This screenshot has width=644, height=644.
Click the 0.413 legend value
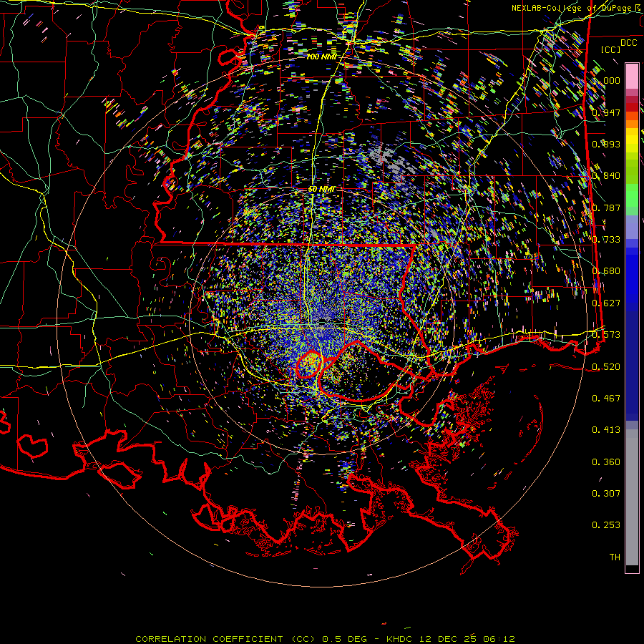point(606,430)
